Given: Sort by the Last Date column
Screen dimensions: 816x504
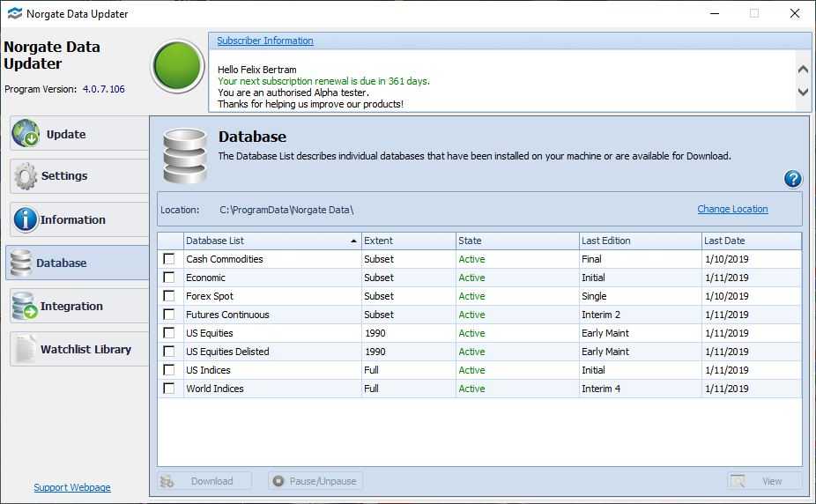Looking at the screenshot, I should pyautogui.click(x=752, y=241).
